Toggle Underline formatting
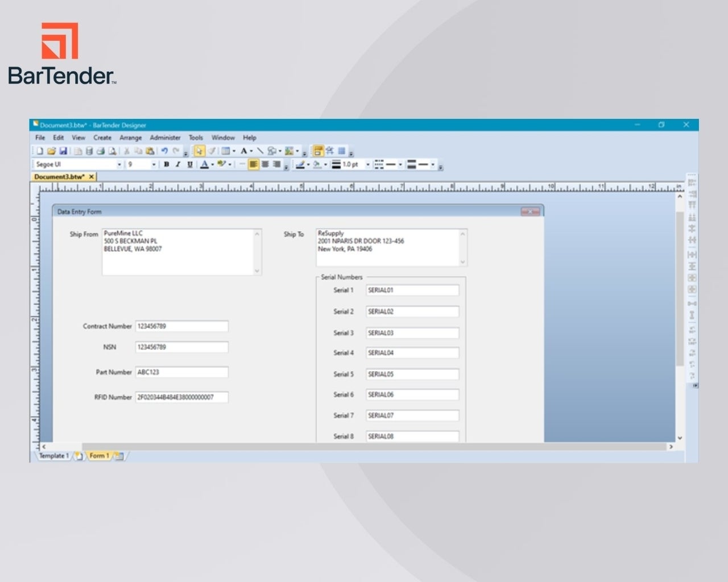728x582 pixels. coord(190,164)
